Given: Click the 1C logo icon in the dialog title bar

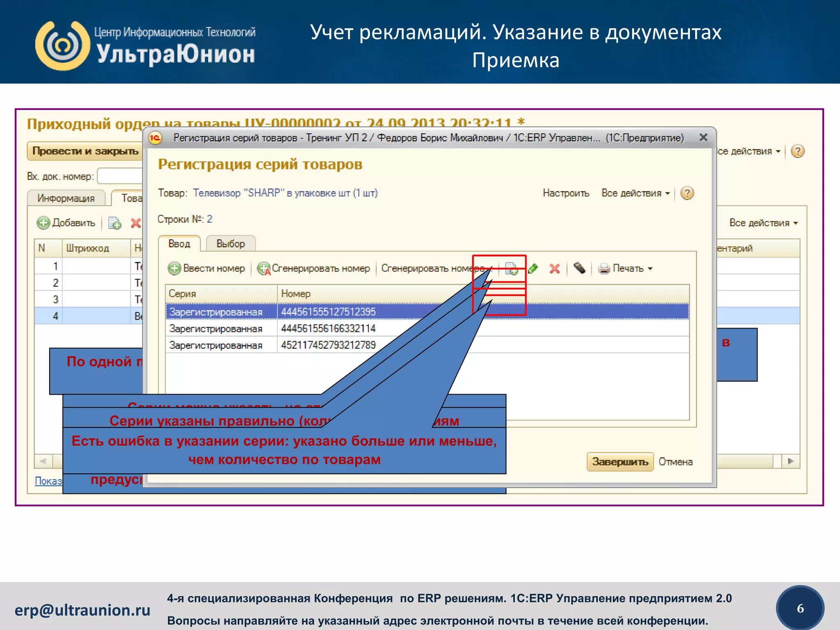Looking at the screenshot, I should 155,138.
